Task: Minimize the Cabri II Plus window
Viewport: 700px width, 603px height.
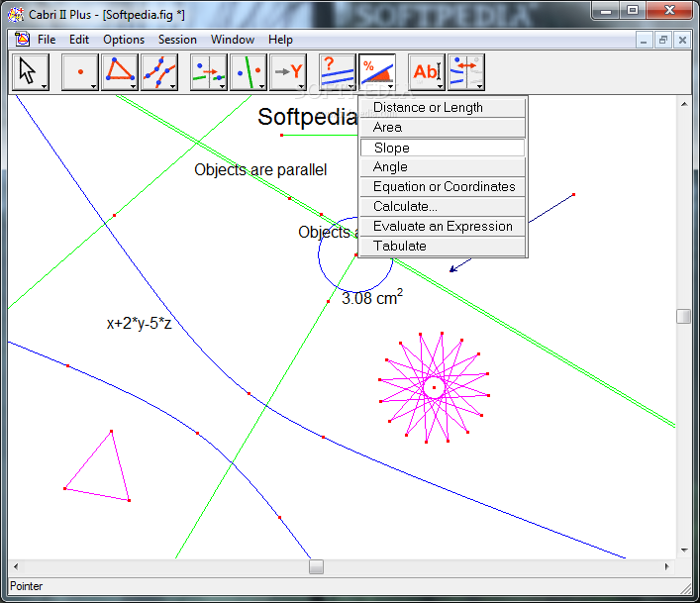Action: (x=606, y=10)
